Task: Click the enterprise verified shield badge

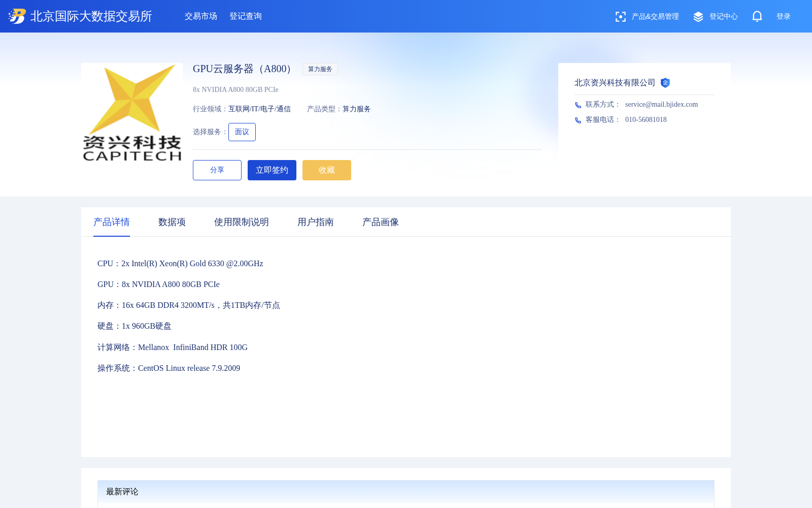Action: pyautogui.click(x=665, y=83)
